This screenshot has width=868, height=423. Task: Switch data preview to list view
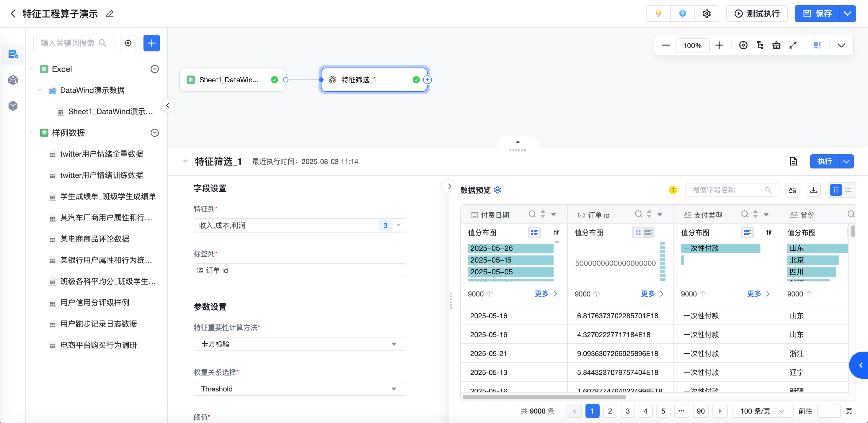click(x=848, y=190)
